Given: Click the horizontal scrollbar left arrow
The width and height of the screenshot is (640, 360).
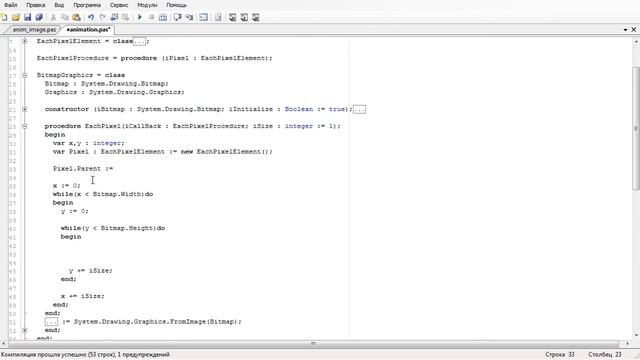Looking at the screenshot, I should [4, 344].
